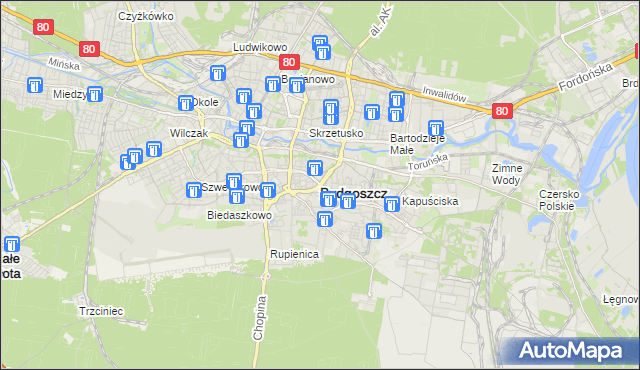Click the Wilczak district label
The height and width of the screenshot is (370, 640).
coord(189,133)
